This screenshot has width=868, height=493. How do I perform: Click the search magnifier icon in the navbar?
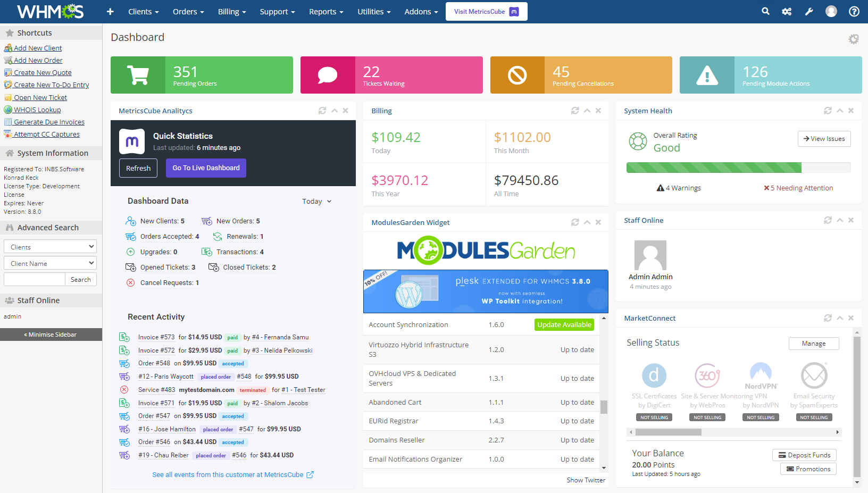click(x=765, y=11)
